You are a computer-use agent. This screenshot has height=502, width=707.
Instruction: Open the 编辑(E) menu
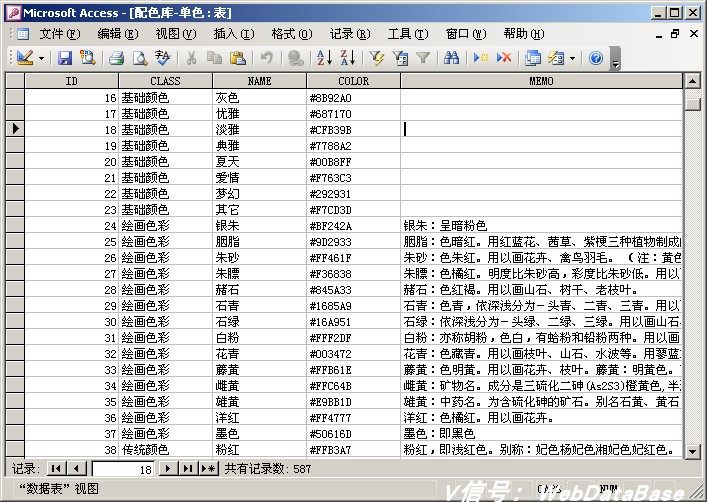click(118, 34)
